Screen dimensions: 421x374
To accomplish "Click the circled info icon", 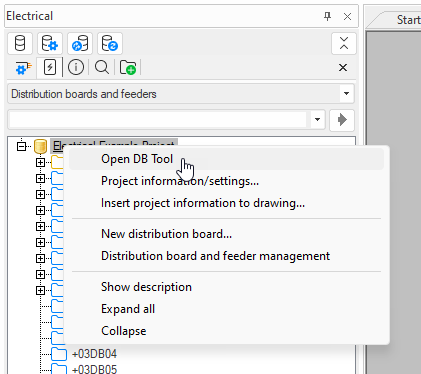I will tap(76, 68).
